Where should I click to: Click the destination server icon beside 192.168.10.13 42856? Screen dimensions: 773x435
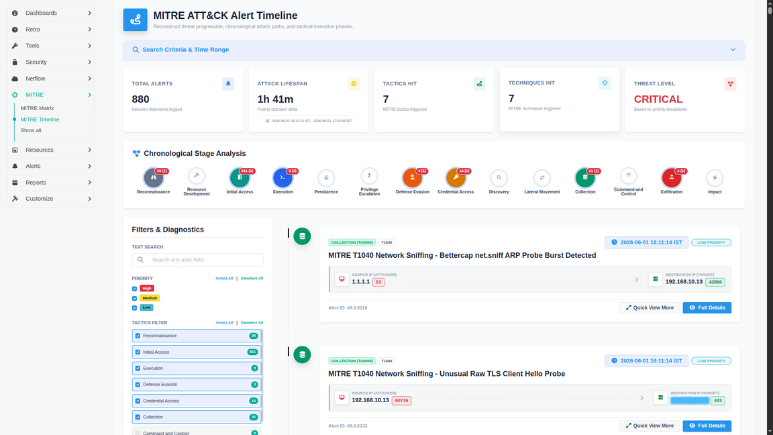coord(655,279)
